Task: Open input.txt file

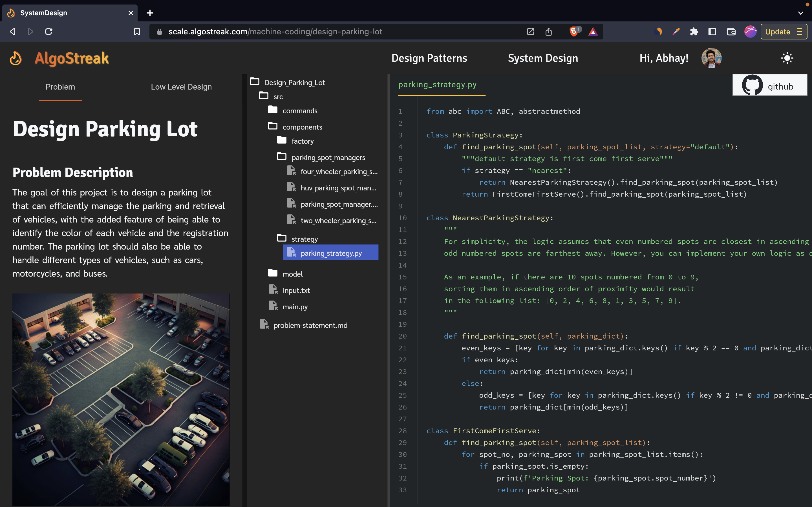Action: click(296, 290)
